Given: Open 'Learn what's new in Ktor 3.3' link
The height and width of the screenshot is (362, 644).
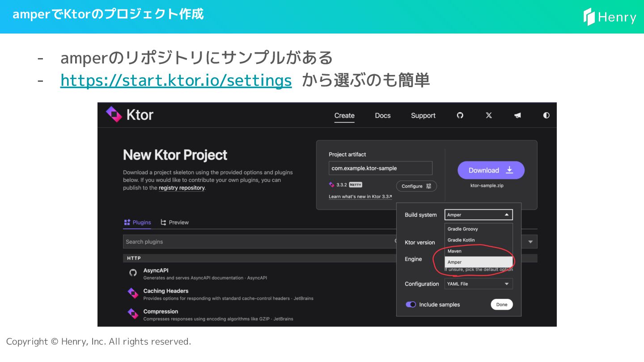Looking at the screenshot, I should pos(360,197).
